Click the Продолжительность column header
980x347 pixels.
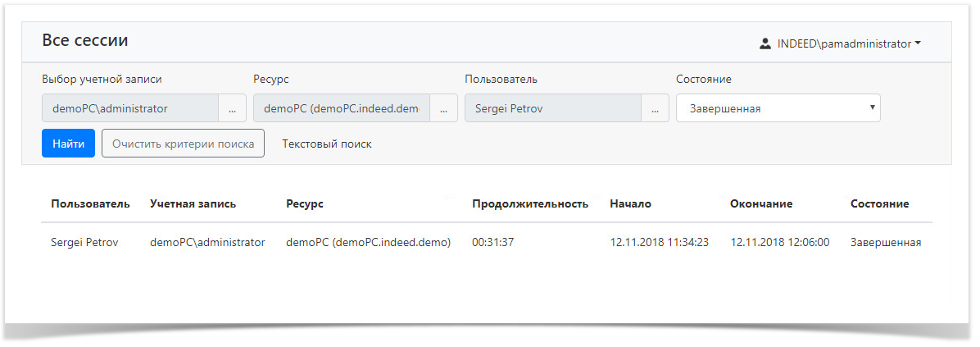pos(530,203)
